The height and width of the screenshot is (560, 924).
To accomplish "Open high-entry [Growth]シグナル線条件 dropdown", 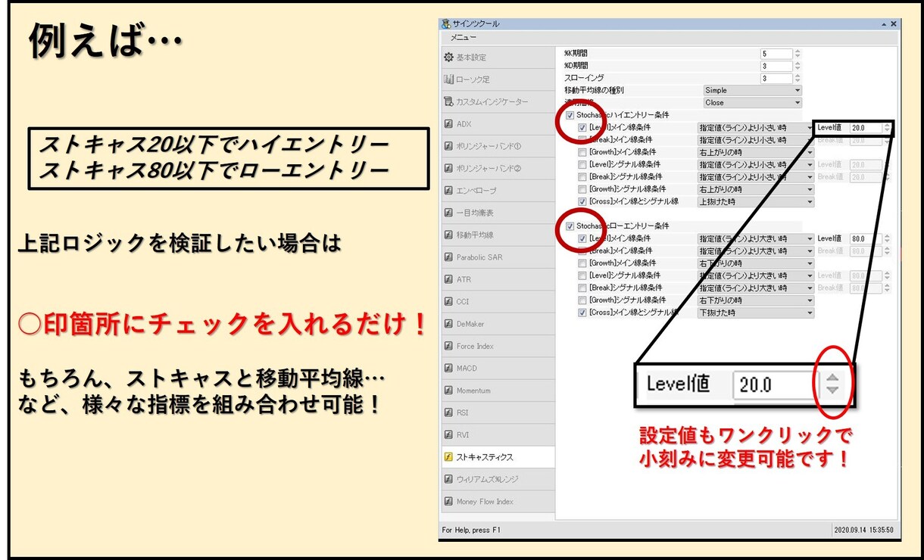I will (x=756, y=189).
